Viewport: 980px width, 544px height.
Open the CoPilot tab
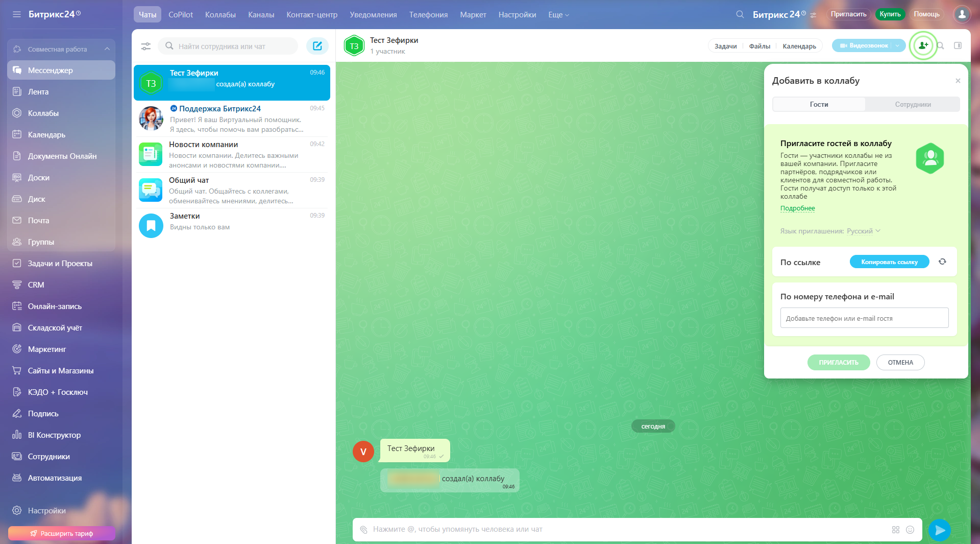pyautogui.click(x=181, y=15)
